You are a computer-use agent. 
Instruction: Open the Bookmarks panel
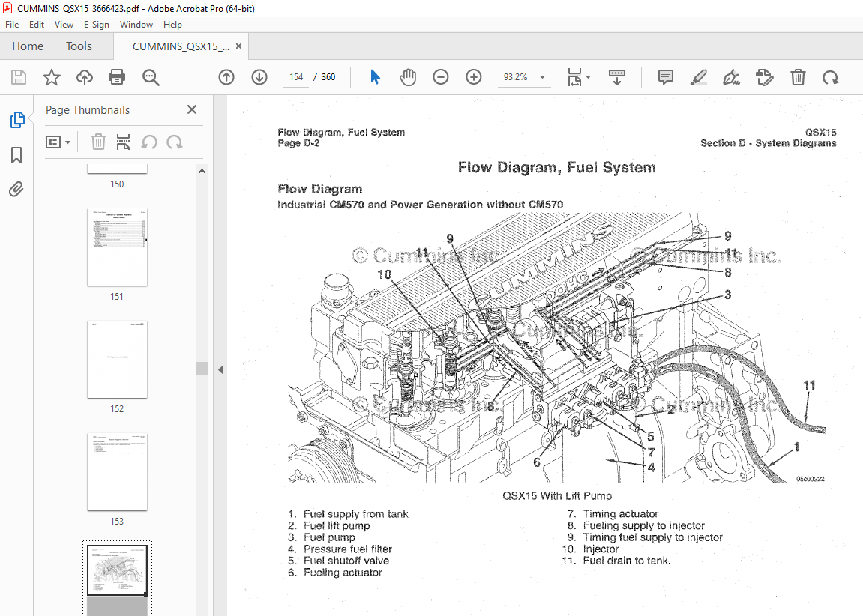pos(16,155)
